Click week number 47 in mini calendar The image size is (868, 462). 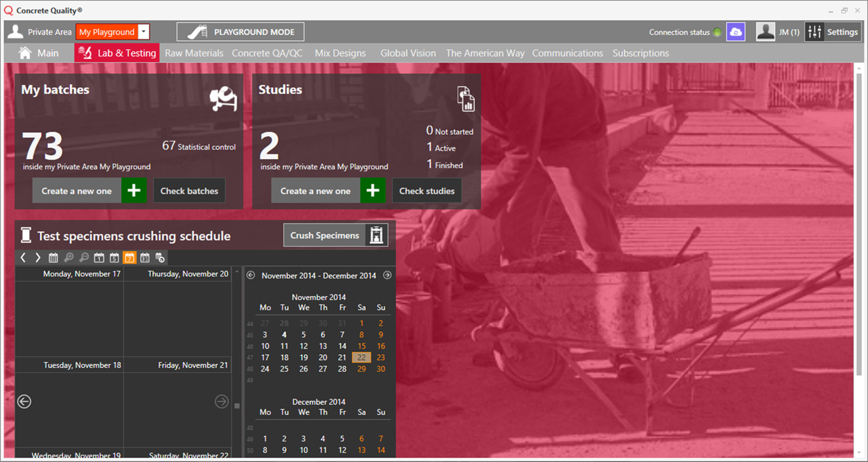point(250,358)
